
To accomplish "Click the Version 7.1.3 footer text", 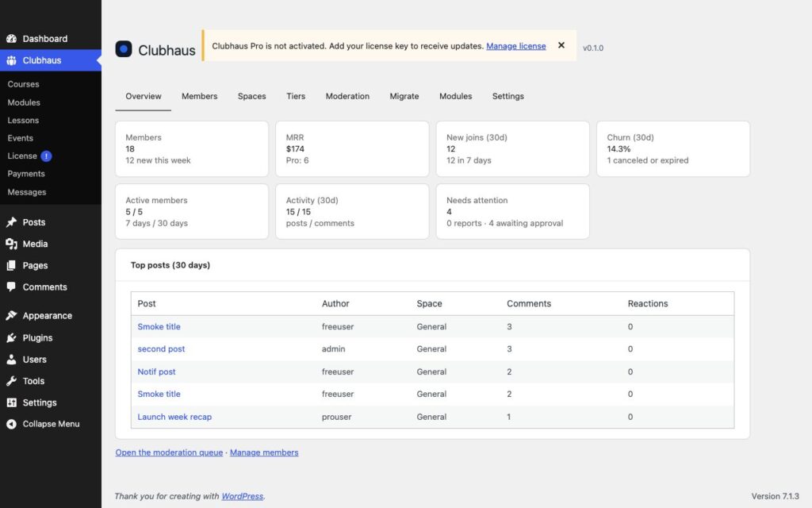I will point(776,496).
